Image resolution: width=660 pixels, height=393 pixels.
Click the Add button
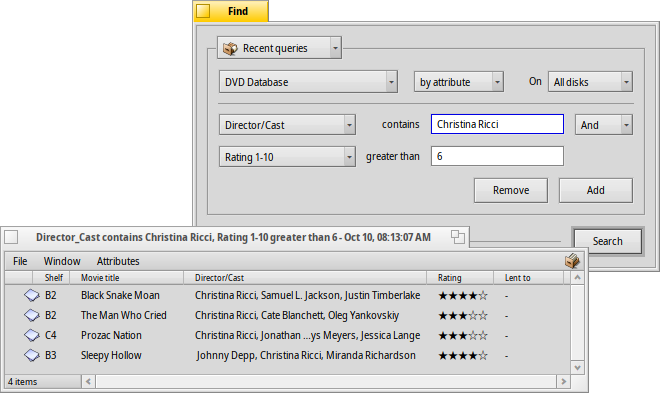point(596,190)
